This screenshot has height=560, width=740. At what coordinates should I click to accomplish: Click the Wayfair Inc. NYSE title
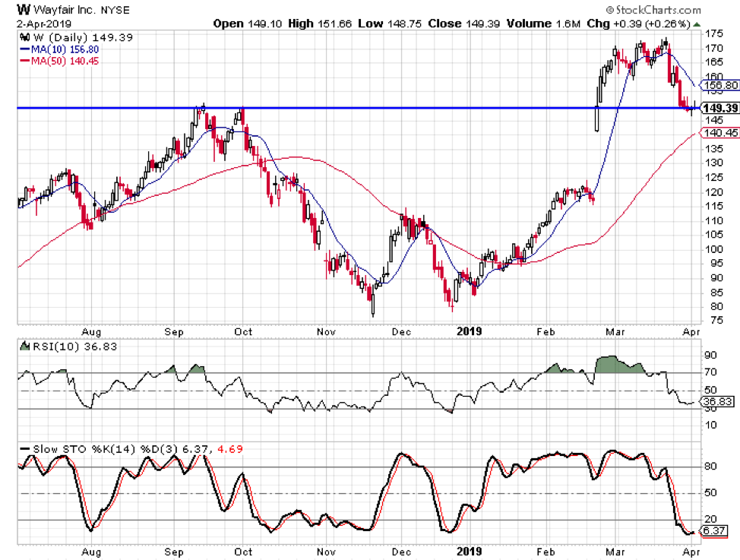point(81,9)
